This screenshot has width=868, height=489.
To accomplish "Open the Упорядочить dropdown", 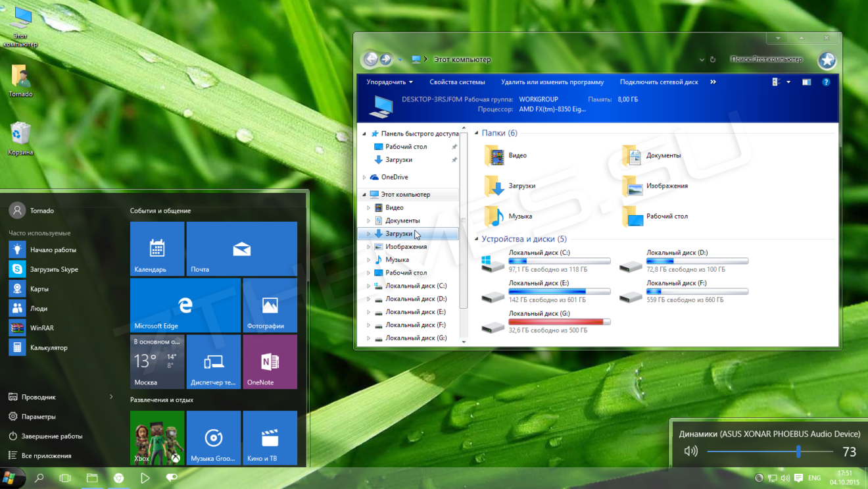I will click(389, 82).
